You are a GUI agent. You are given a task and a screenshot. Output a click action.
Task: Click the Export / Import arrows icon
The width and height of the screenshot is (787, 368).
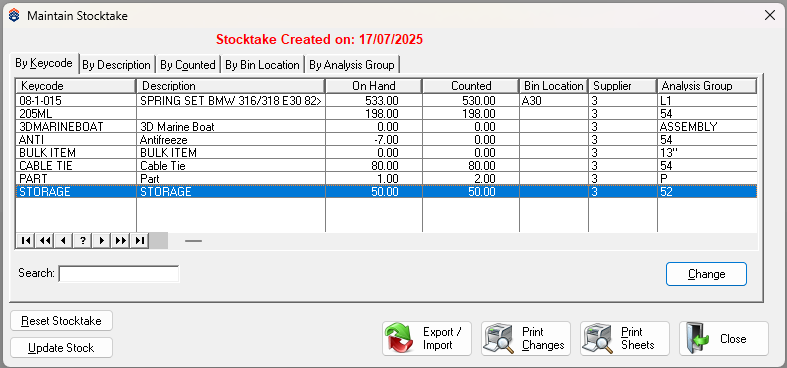401,339
